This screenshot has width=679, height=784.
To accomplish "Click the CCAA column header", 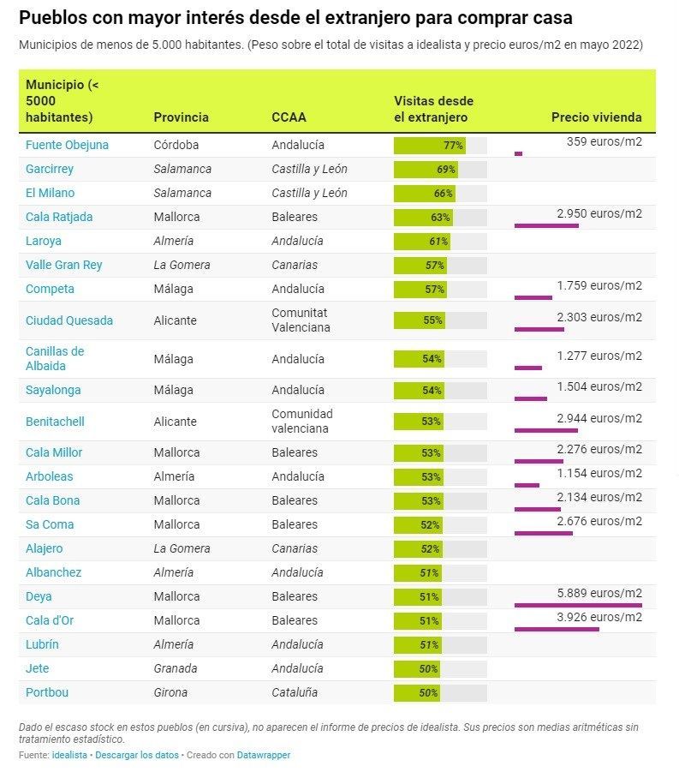I will (289, 117).
